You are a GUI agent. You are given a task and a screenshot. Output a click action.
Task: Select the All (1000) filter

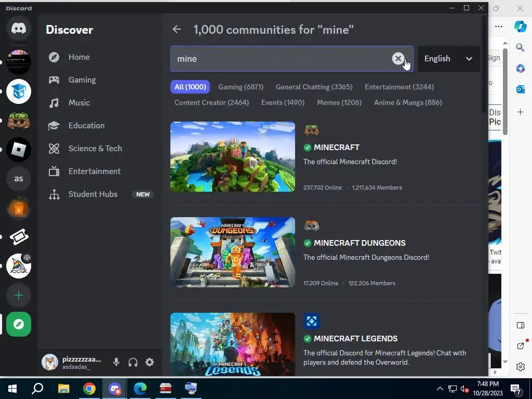click(x=190, y=87)
